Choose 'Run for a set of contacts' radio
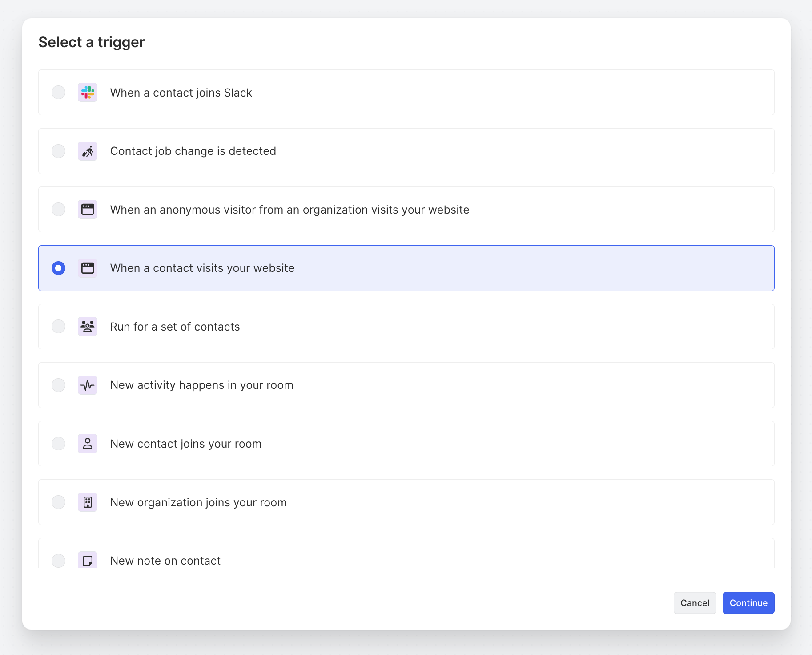The height and width of the screenshot is (655, 812). point(58,327)
